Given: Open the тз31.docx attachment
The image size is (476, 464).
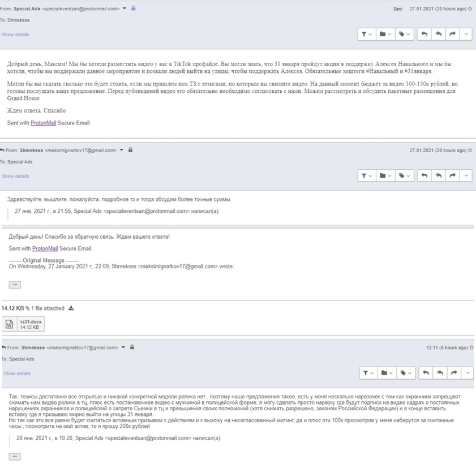Looking at the screenshot, I should (x=24, y=324).
